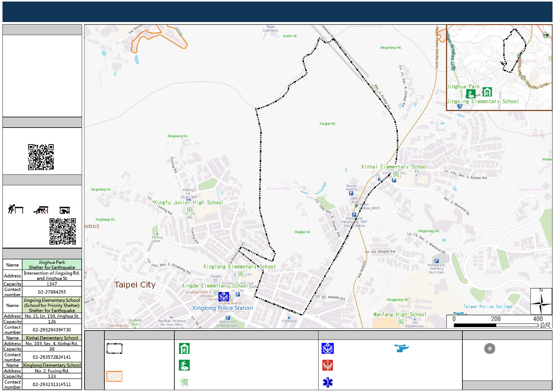Screen dimensions: 555x392
Task: Click the parking icon under Taiwan Parking label
Action: [351, 193]
